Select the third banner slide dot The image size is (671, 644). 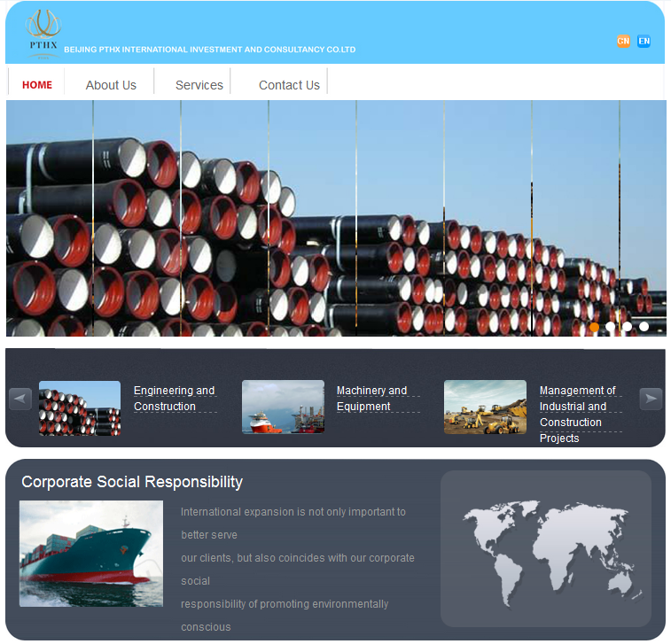click(x=627, y=327)
